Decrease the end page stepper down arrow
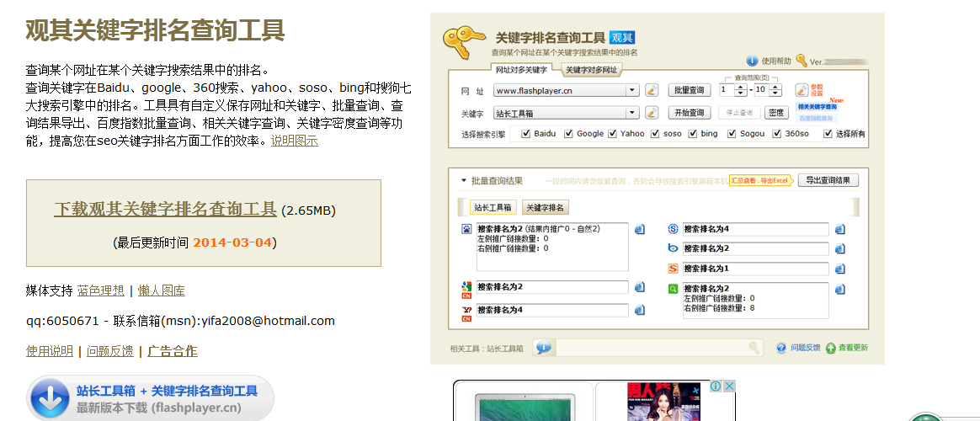Image resolution: width=980 pixels, height=421 pixels. [775, 93]
